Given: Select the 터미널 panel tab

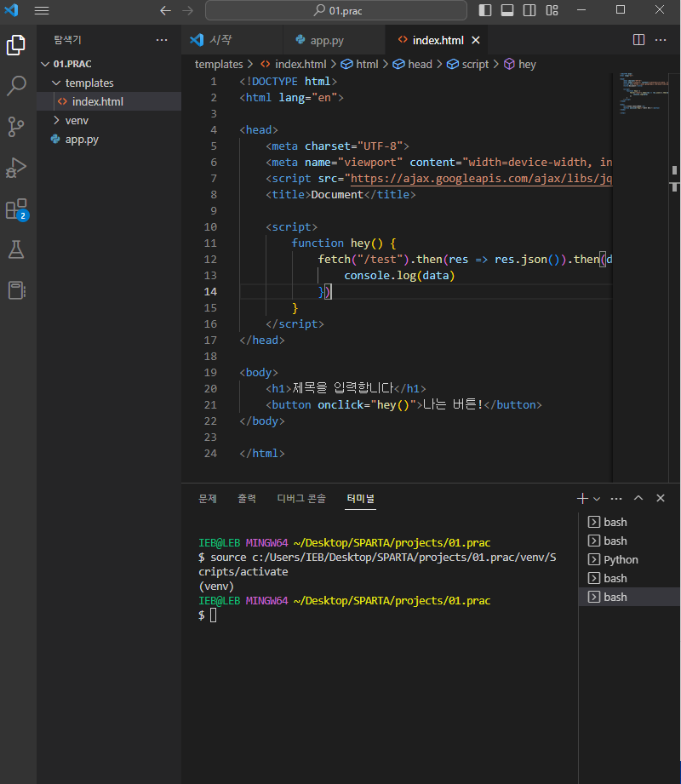Looking at the screenshot, I should coord(360,499).
